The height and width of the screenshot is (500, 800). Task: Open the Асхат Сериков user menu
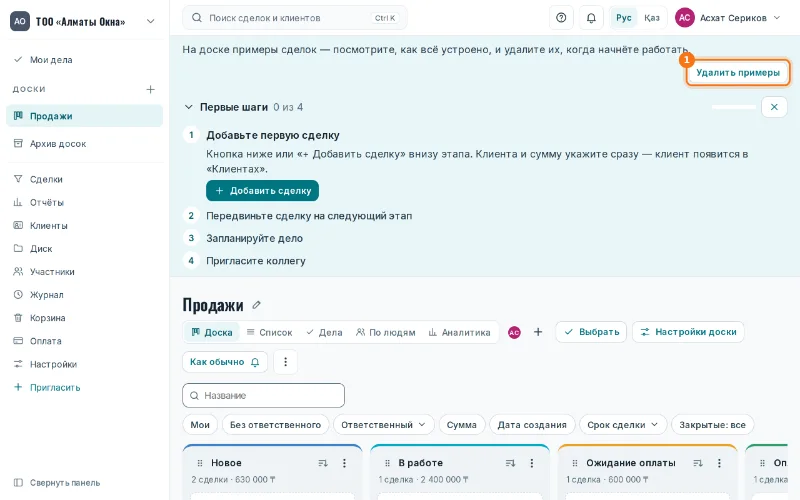(728, 18)
